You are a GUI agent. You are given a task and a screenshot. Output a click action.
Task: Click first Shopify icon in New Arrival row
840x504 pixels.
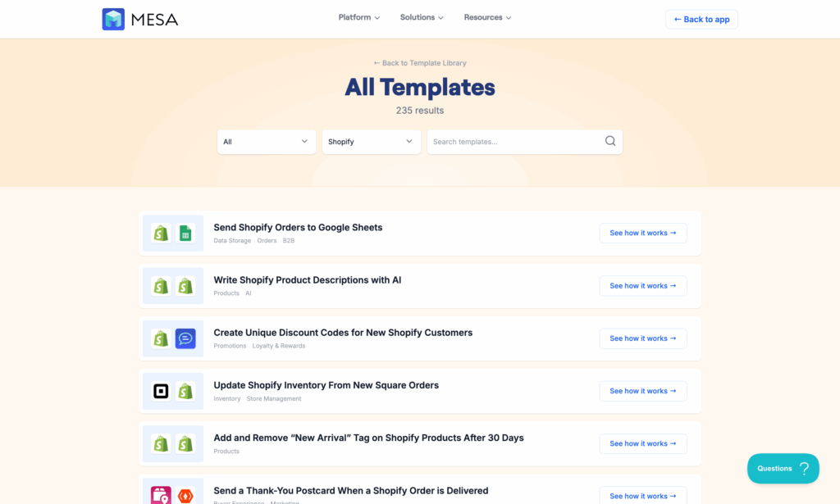pos(161,443)
